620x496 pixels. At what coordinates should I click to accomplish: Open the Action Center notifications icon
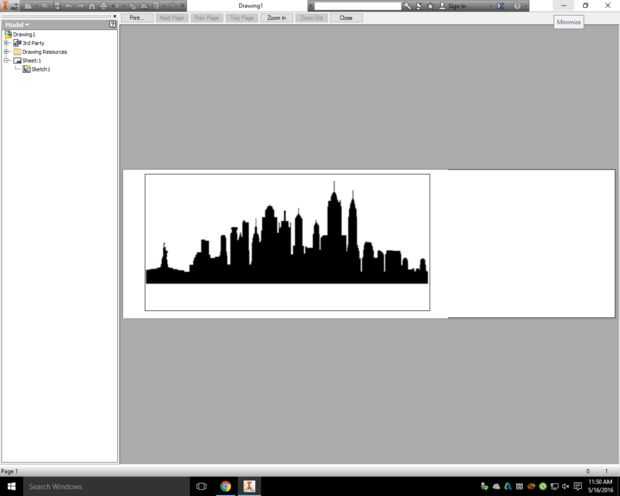point(578,486)
